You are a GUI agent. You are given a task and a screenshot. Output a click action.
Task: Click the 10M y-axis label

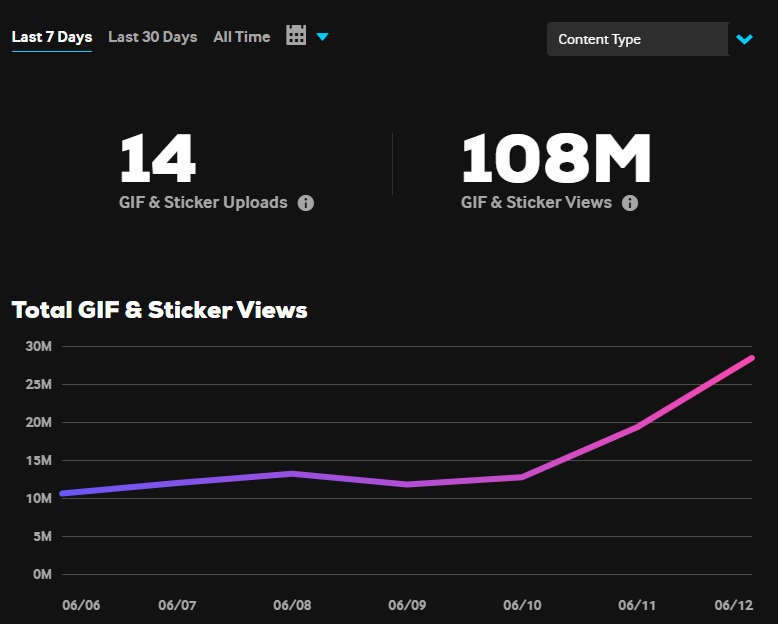pyautogui.click(x=39, y=499)
